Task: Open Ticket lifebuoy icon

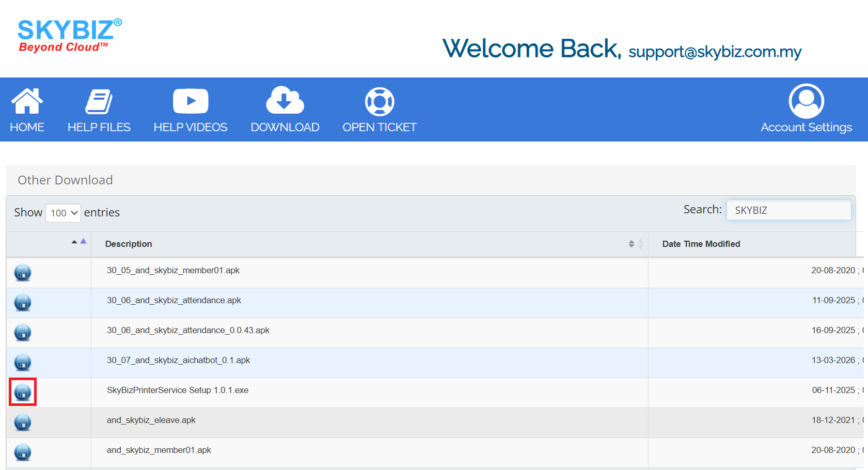Action: tap(379, 102)
